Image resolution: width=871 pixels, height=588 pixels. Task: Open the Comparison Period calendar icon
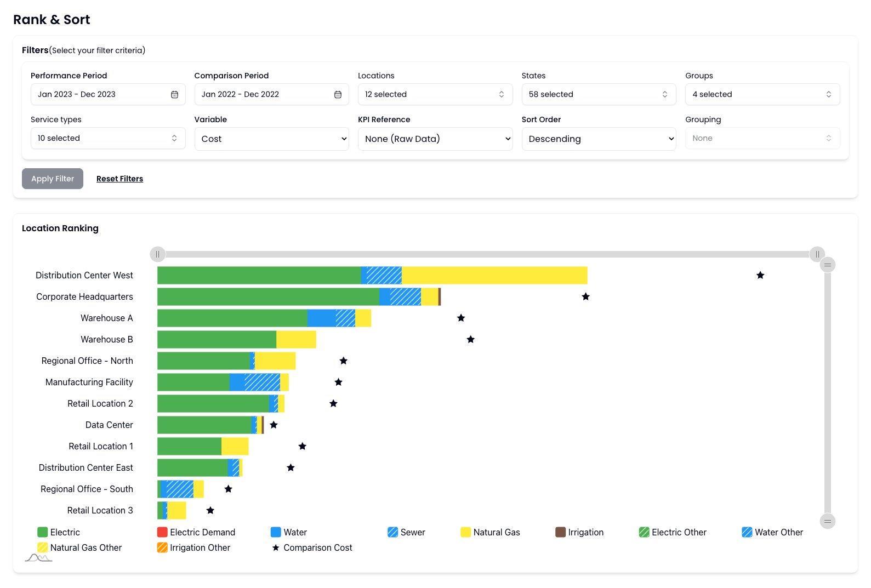coord(338,94)
